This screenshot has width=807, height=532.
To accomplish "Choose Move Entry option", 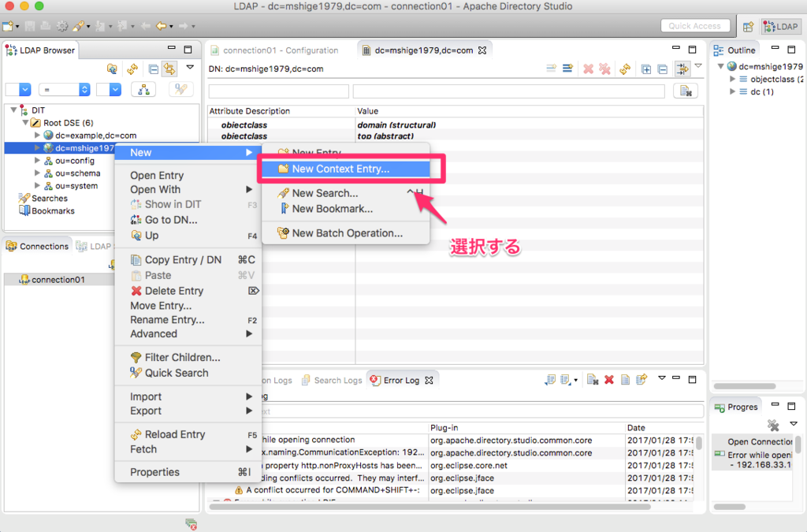I will [188, 306].
